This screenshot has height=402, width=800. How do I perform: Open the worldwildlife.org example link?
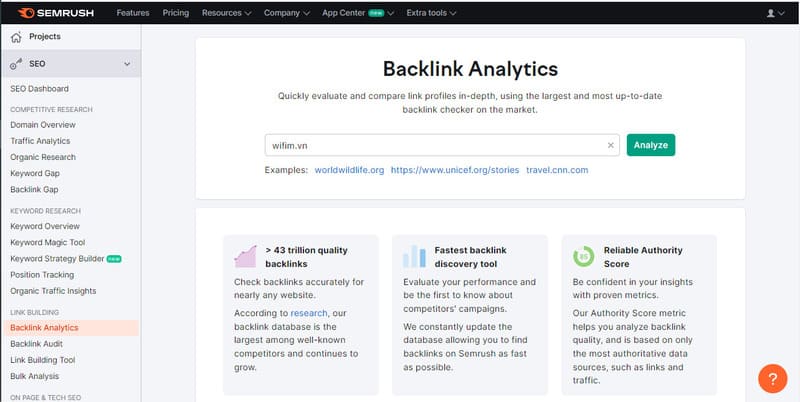(x=349, y=170)
